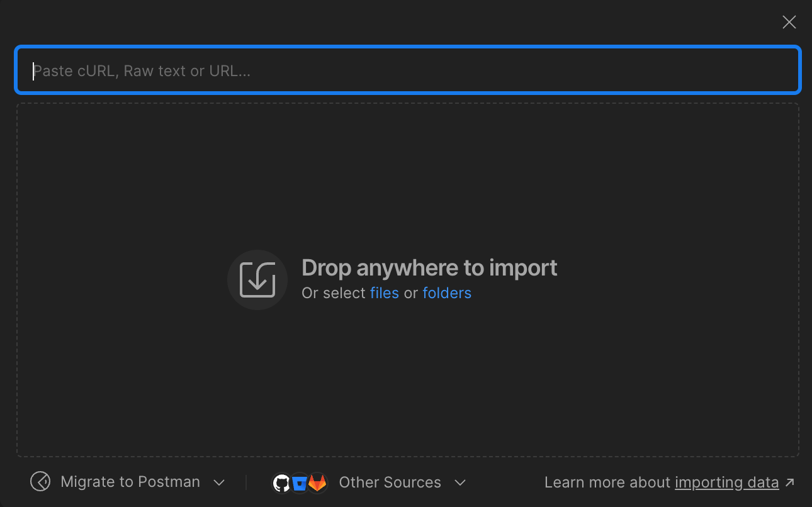
Task: Click the "Drop anywhere to import" heading
Action: [x=429, y=268]
